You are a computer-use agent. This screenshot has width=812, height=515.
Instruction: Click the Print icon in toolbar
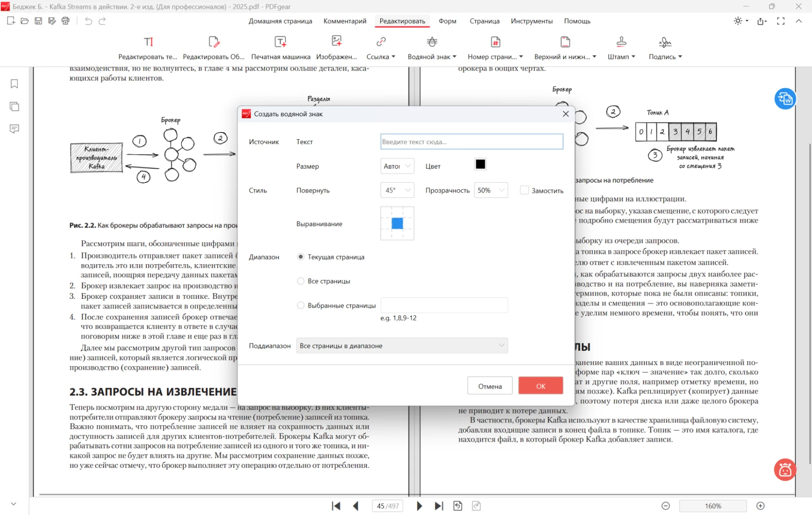pos(65,21)
